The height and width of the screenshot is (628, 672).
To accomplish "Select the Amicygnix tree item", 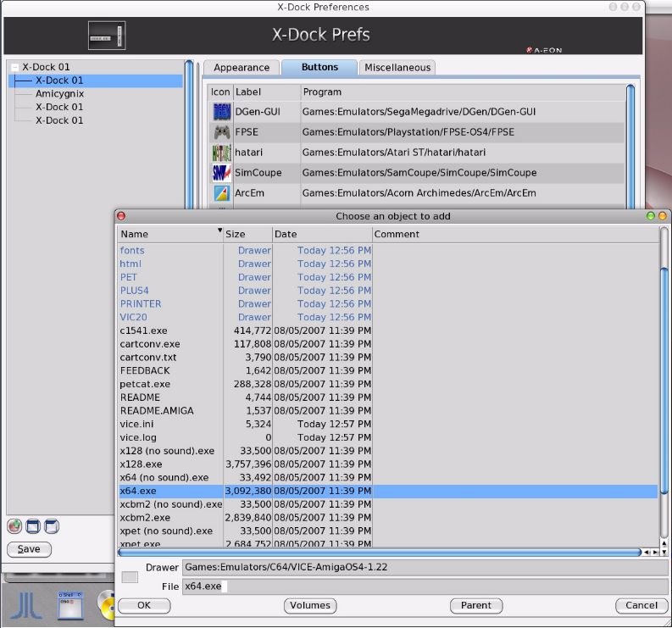I will pyautogui.click(x=59, y=94).
